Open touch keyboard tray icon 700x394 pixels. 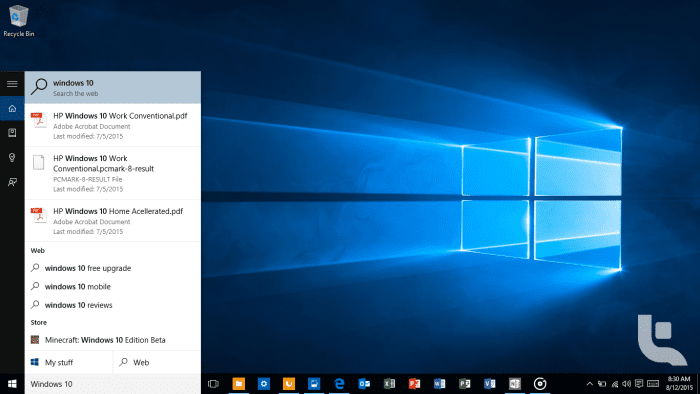click(653, 384)
